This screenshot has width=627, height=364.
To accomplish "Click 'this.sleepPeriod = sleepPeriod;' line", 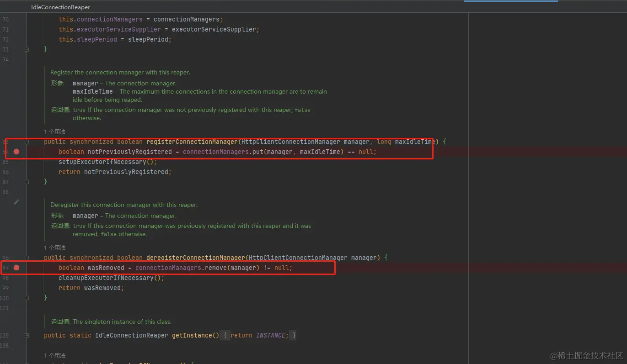I will pos(115,39).
